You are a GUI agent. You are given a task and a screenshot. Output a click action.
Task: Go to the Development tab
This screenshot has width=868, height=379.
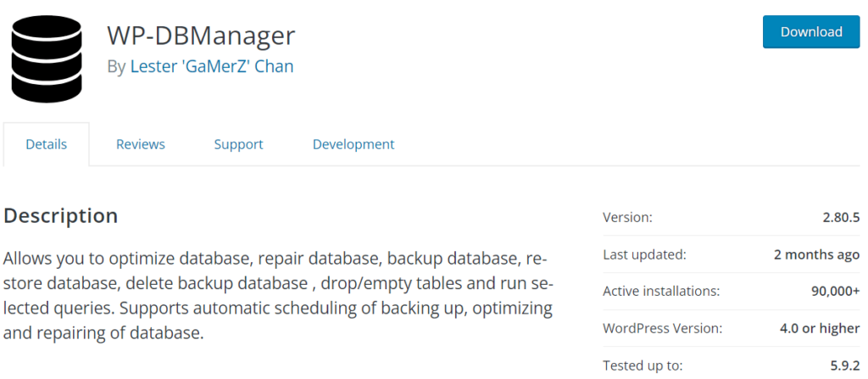(x=353, y=144)
